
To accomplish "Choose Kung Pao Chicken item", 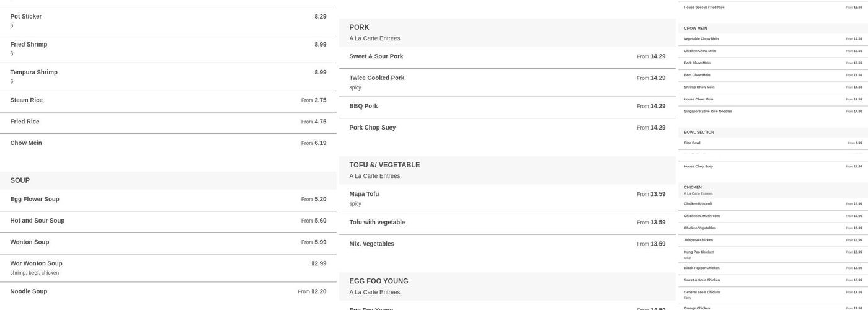I will [773, 254].
